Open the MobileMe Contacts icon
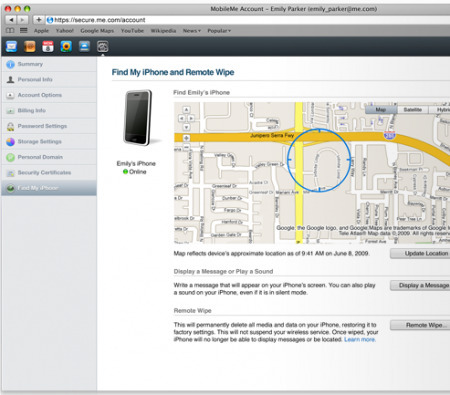The image size is (450, 395). [x=30, y=46]
